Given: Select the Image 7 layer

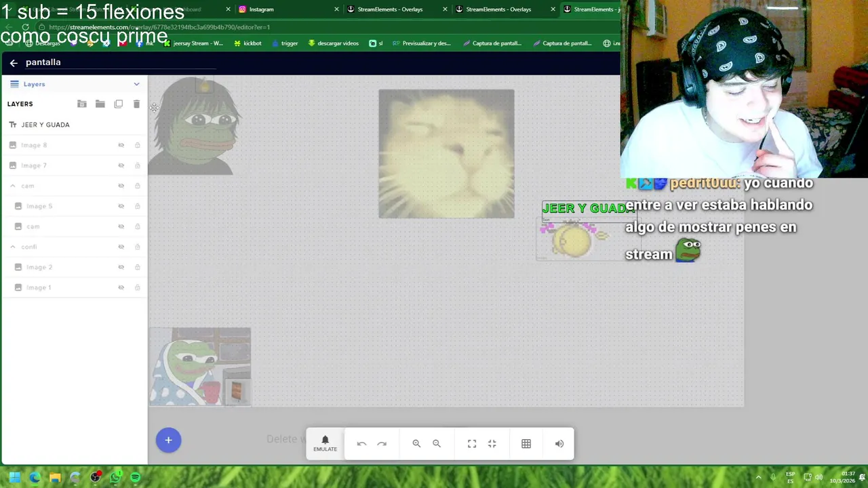Looking at the screenshot, I should coord(74,165).
